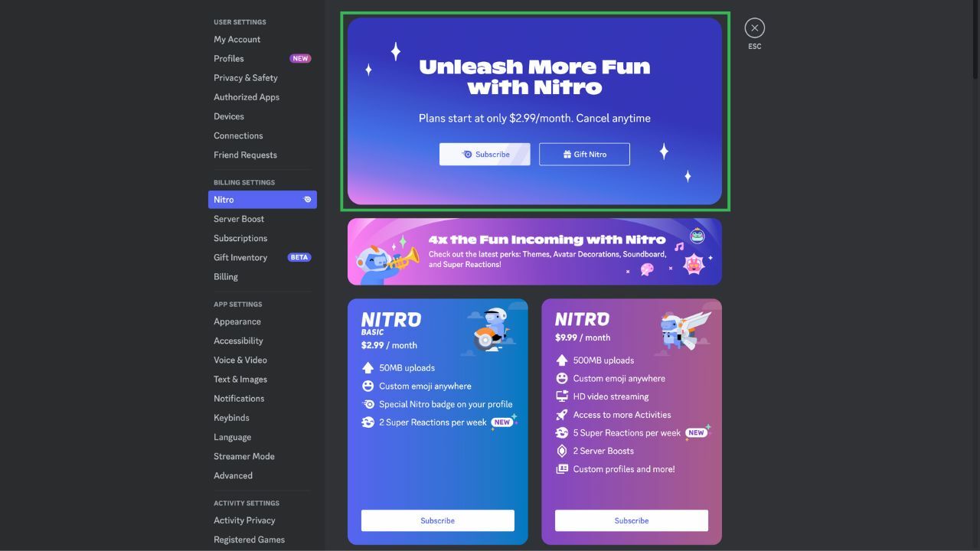Click the Special Nitro badge icon
The height and width of the screenshot is (551, 980).
click(x=368, y=404)
